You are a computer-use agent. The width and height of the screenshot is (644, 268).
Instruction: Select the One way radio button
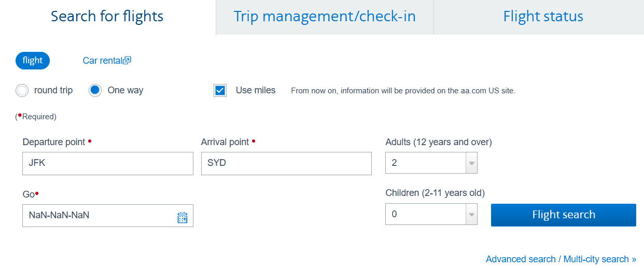95,91
